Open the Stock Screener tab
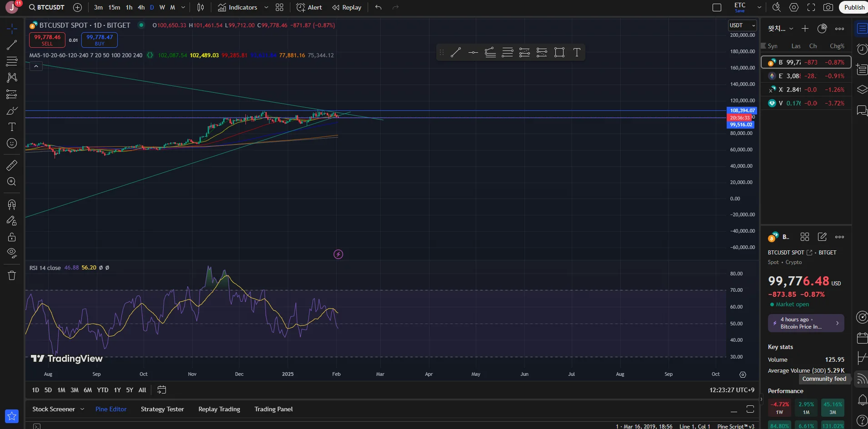Screen dimensions: 868x429 [x=54, y=409]
